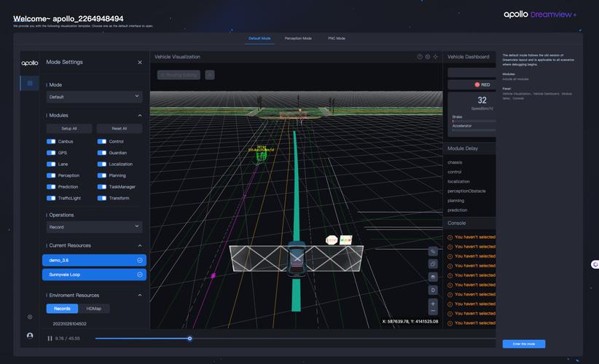
Task: Click the playback progress slider handle
Action: click(x=190, y=339)
